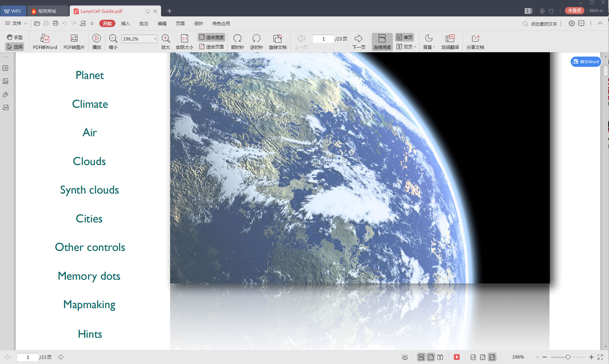Click the zoom slider in status bar
Image resolution: width=609 pixels, height=364 pixels.
point(568,357)
